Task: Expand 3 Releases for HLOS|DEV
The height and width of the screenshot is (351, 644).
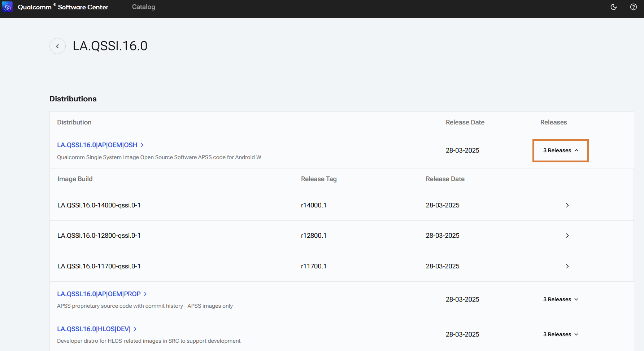Action: 561,334
